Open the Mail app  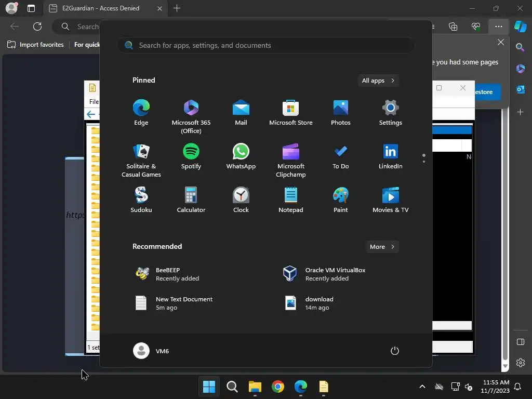coord(241,113)
